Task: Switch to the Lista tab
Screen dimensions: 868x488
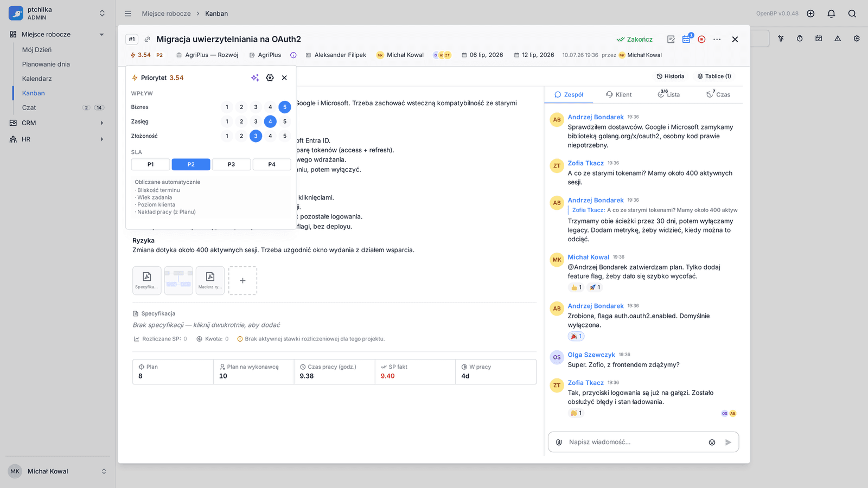Action: click(x=668, y=94)
